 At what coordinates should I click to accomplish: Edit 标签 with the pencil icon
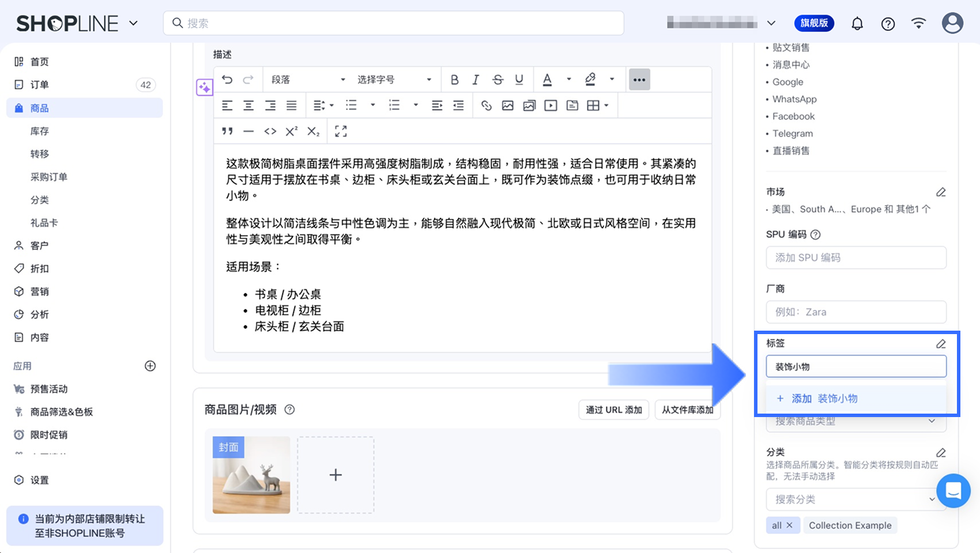click(x=941, y=344)
